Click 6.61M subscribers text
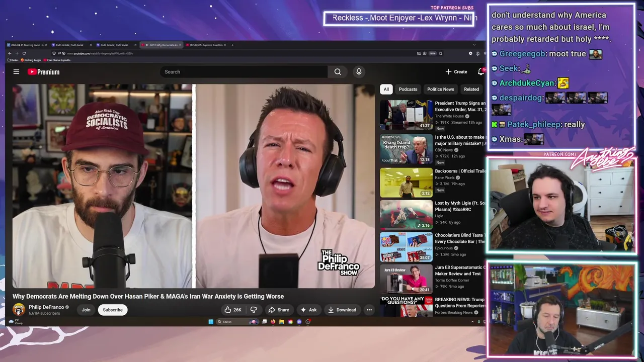The height and width of the screenshot is (362, 644). coord(44,313)
